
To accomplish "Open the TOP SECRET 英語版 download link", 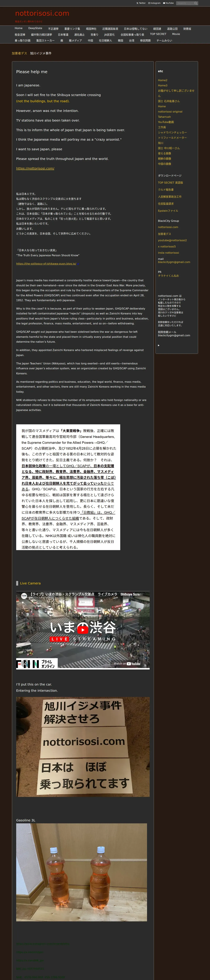I will click(x=171, y=183).
